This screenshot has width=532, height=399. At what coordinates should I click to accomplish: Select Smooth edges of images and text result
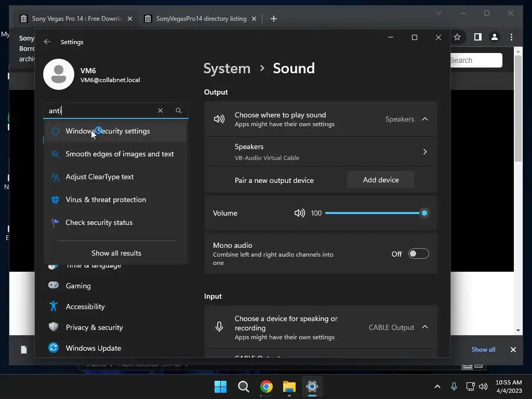pos(115,154)
